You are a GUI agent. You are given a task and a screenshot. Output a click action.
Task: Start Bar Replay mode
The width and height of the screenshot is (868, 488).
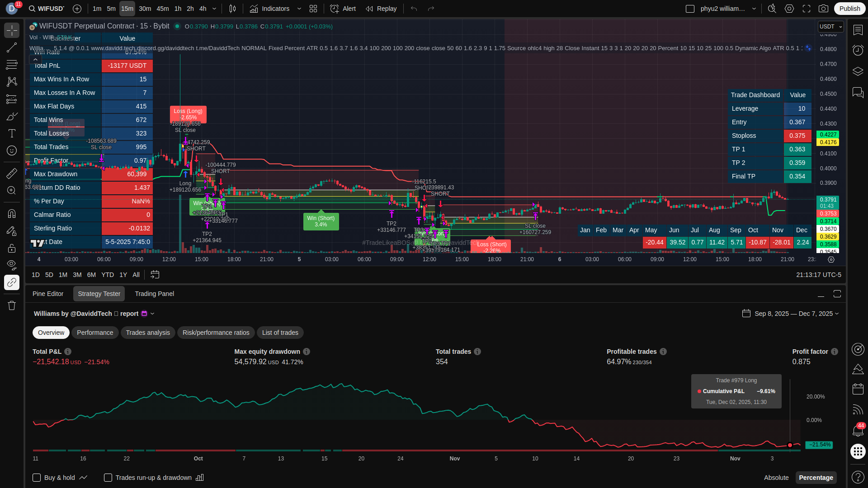(x=381, y=9)
